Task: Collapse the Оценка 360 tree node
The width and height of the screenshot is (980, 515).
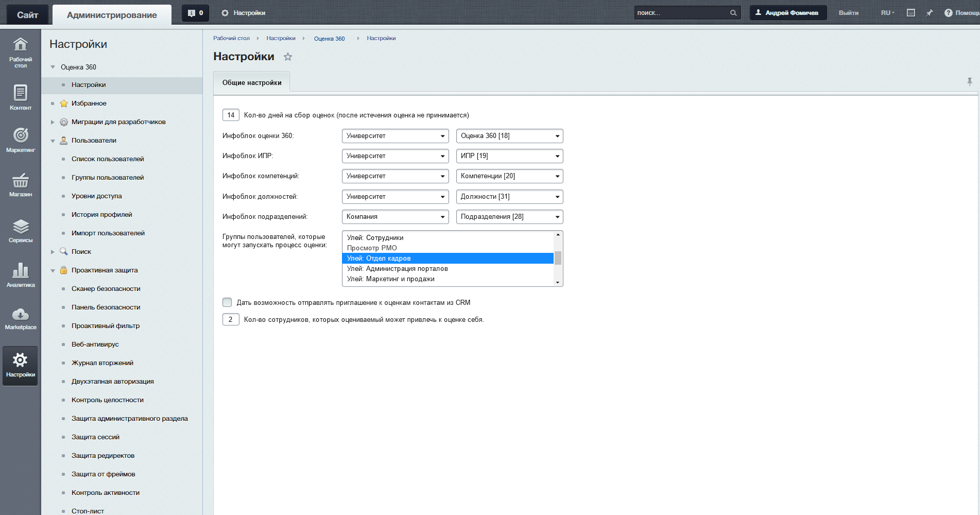Action: 53,67
